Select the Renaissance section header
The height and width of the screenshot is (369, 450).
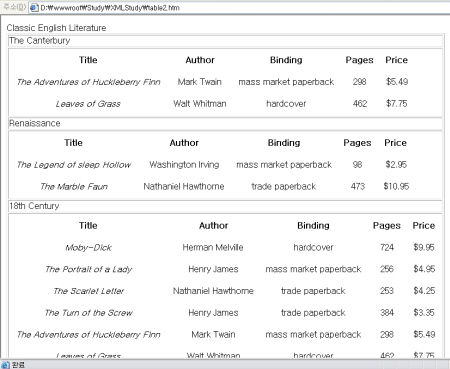225,123
